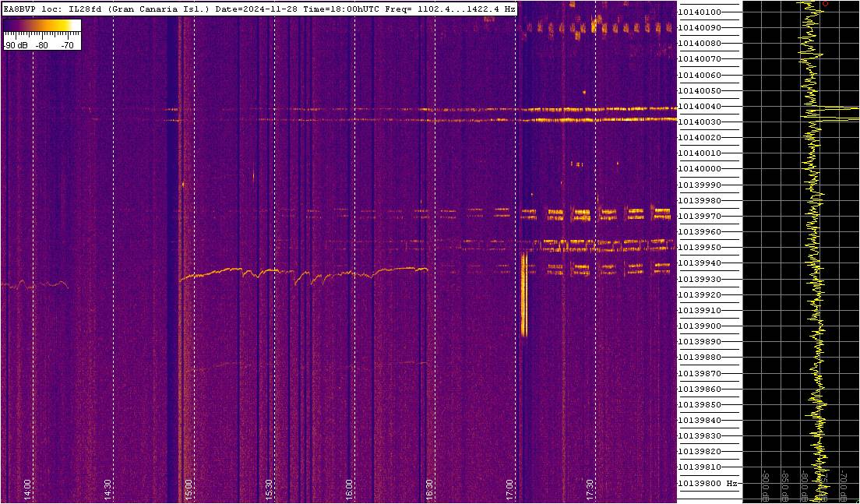Click the -80 label in color legend
This screenshot has width=860, height=504.
tap(42, 46)
